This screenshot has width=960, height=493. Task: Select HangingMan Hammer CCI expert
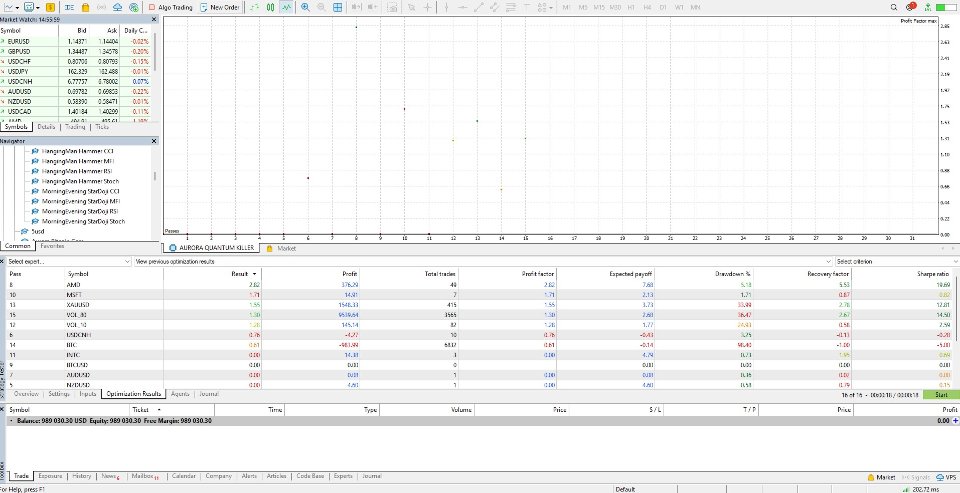tap(77, 151)
